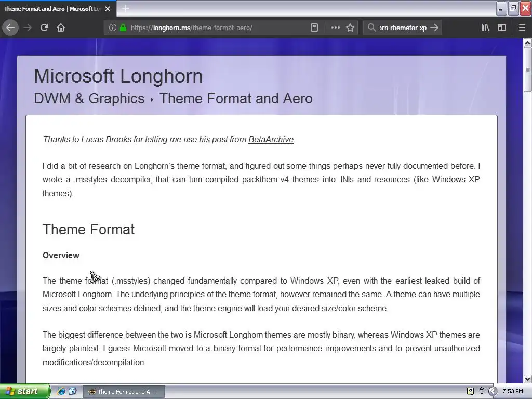The width and height of the screenshot is (532, 399).
Task: Follow the BetaArchive link
Action: 271,139
